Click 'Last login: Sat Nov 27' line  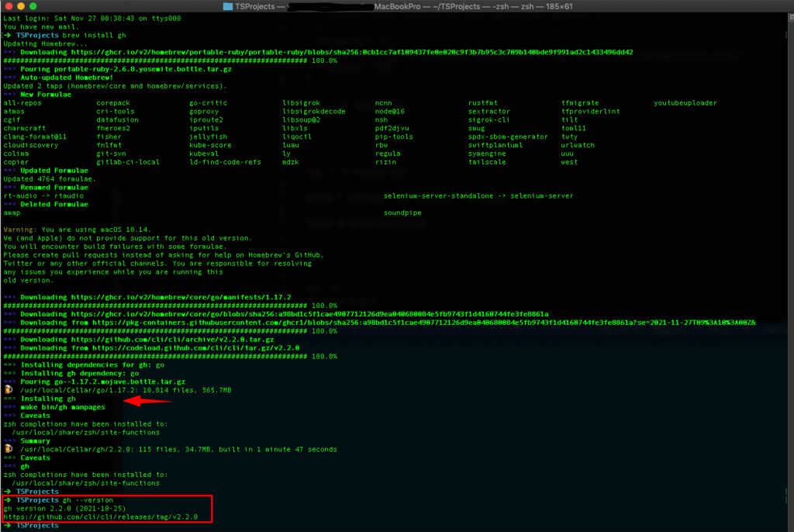coord(92,19)
